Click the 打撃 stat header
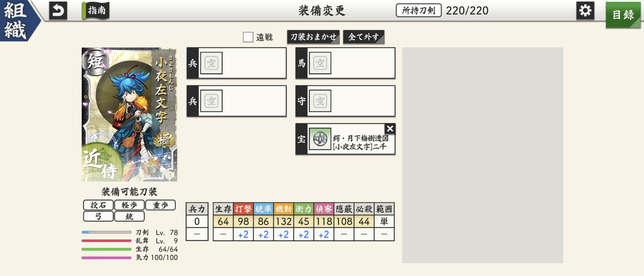This screenshot has width=644, height=276. point(243,209)
